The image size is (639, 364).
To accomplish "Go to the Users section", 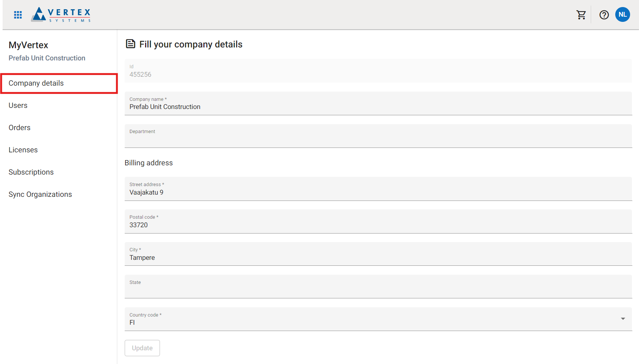I will [18, 106].
